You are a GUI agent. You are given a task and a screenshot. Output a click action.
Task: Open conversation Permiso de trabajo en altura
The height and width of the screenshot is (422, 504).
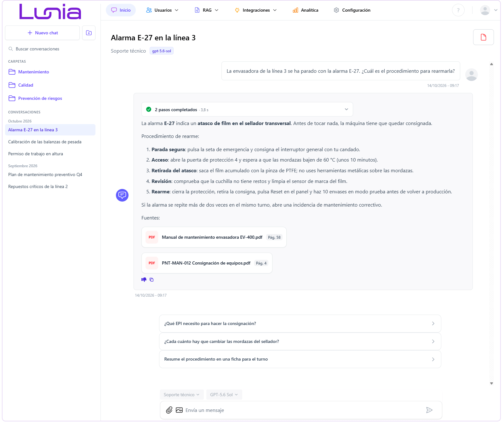coord(50,154)
